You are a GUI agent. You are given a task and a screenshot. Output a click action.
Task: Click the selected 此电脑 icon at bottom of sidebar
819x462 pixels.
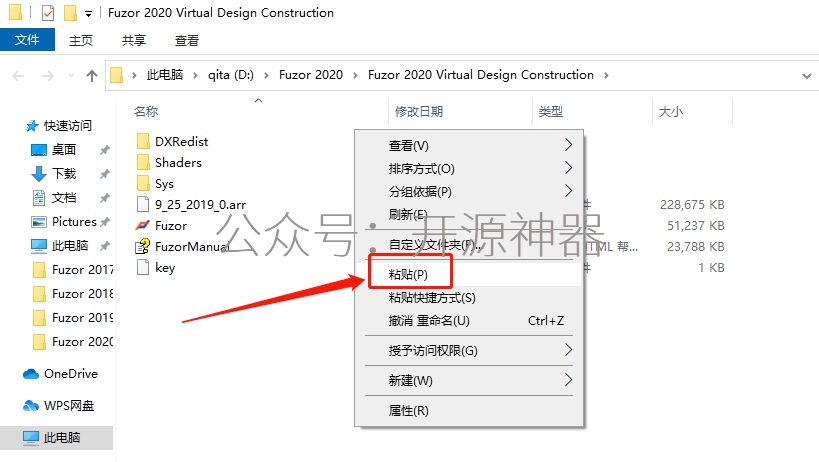(31, 437)
